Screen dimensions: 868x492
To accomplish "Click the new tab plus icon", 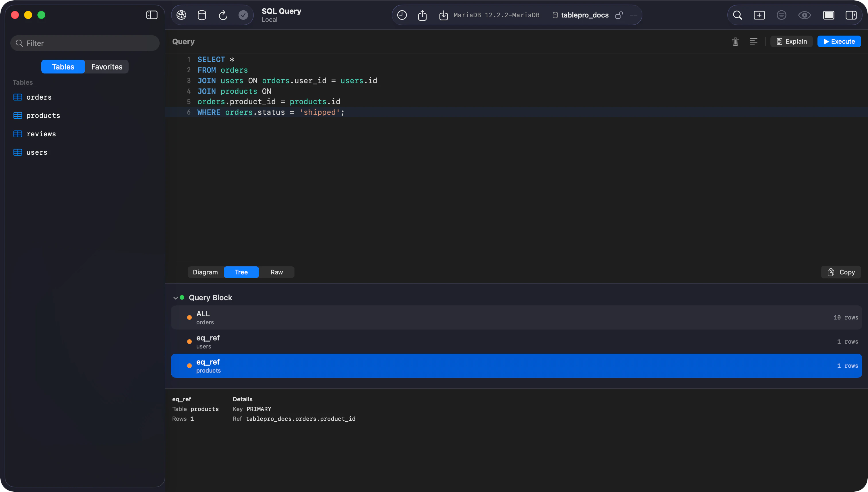I will [759, 15].
